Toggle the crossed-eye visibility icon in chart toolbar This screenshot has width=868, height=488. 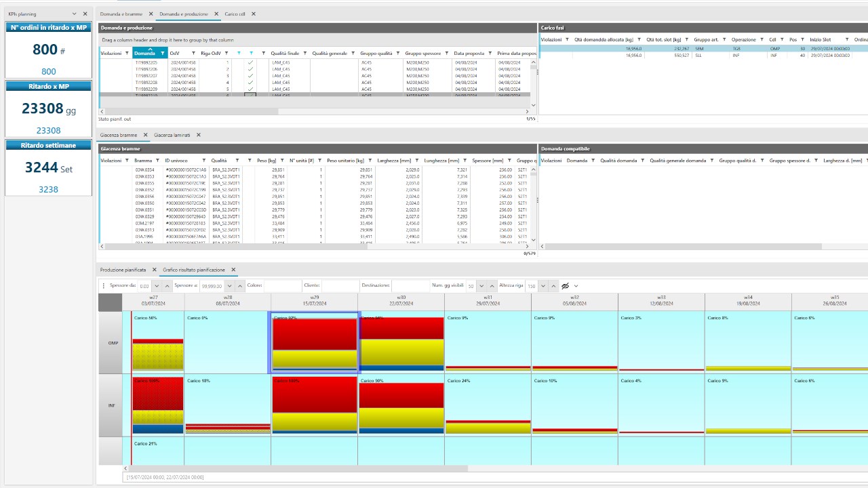click(565, 286)
